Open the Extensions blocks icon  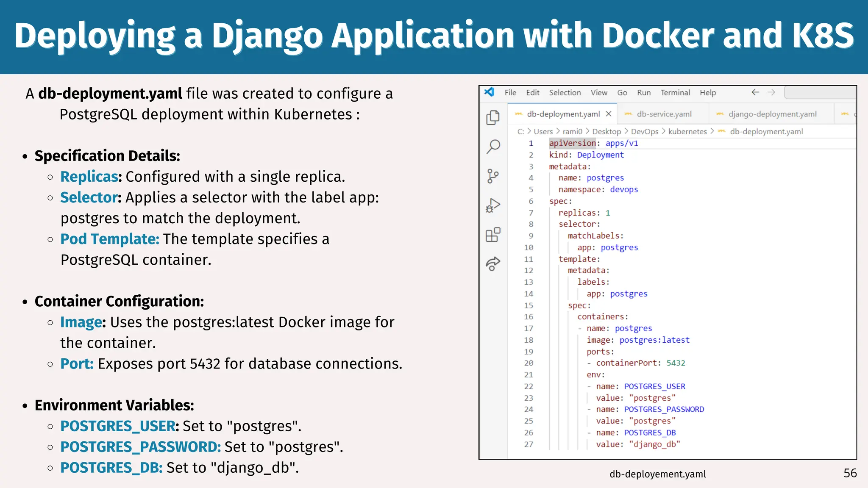(493, 234)
